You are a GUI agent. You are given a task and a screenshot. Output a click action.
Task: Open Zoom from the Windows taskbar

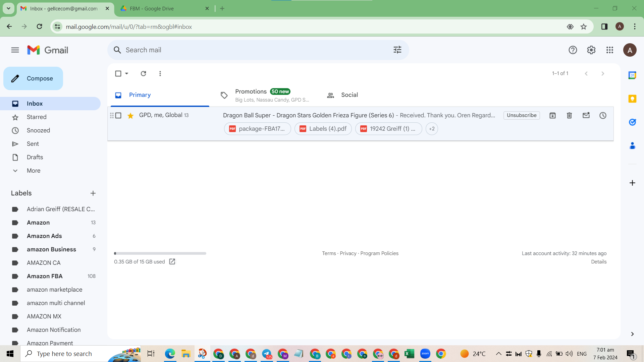pyautogui.click(x=425, y=354)
